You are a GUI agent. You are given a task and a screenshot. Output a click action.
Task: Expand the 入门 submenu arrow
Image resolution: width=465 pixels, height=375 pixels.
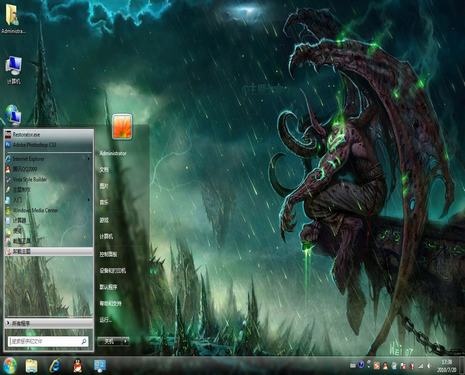[89, 200]
